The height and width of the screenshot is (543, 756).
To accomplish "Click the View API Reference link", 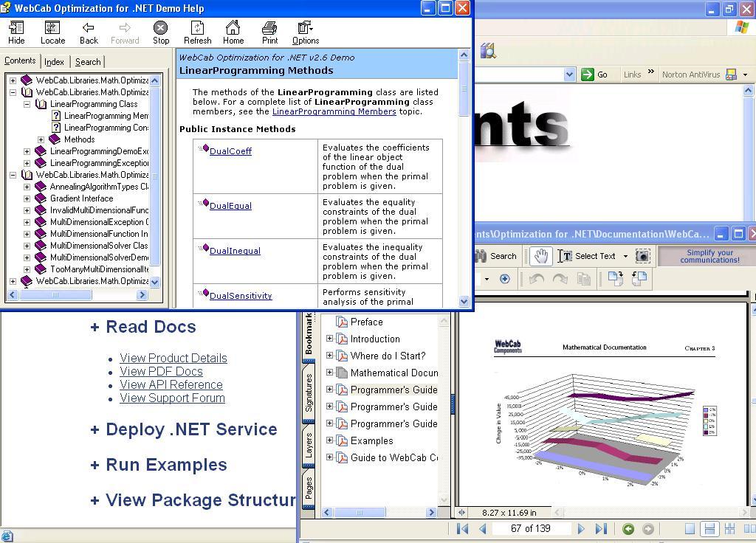I will [x=171, y=384].
